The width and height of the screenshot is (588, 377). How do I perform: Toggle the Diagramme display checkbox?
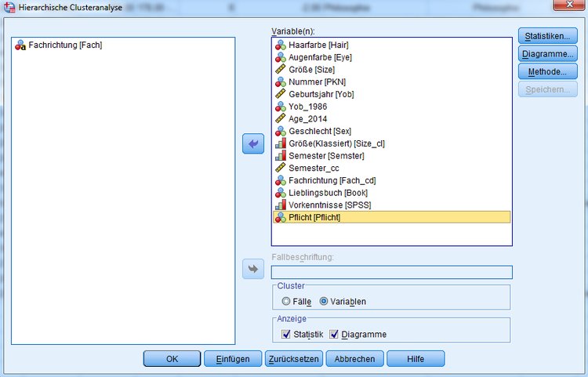334,334
